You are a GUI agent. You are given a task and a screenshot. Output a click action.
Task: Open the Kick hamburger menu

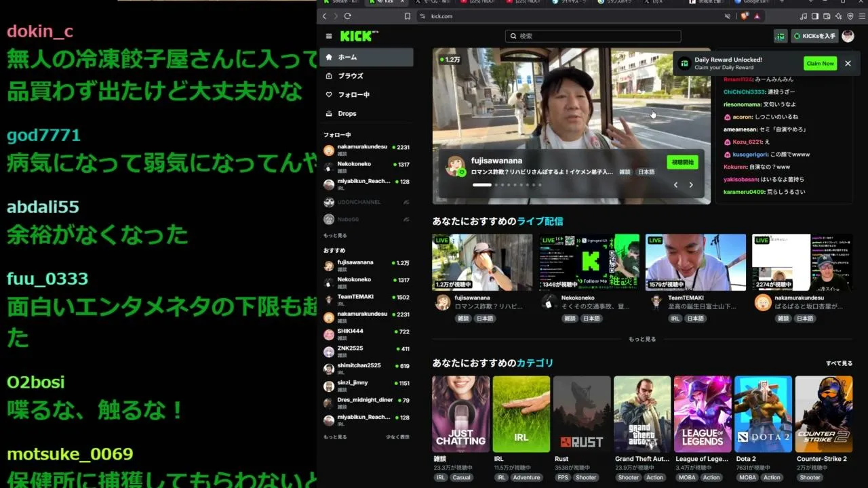click(x=329, y=36)
